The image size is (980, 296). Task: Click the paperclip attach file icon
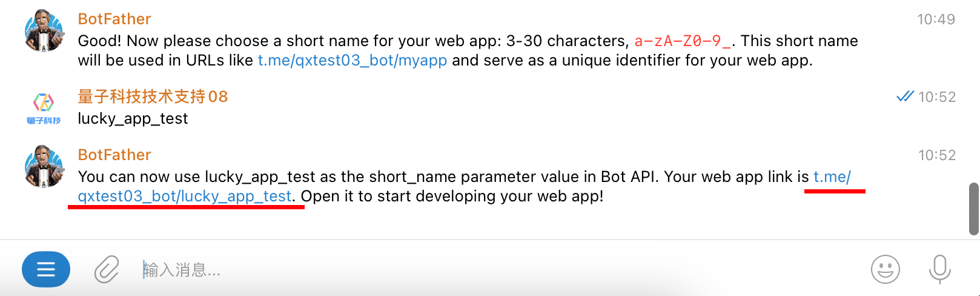point(107,269)
